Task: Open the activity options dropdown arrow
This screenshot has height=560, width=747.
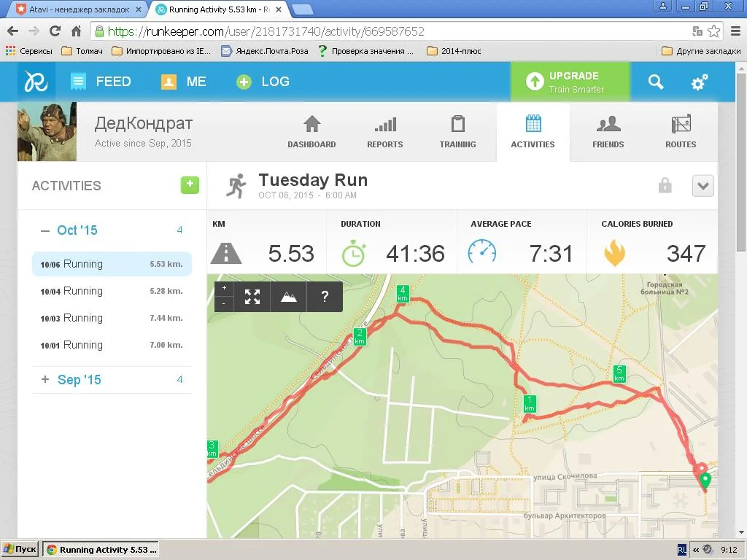Action: [x=703, y=186]
